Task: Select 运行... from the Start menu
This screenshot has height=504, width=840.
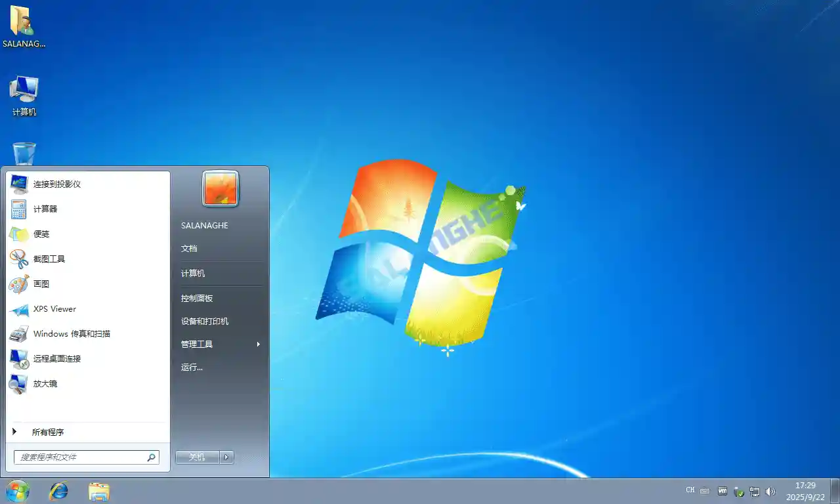Action: pyautogui.click(x=191, y=367)
